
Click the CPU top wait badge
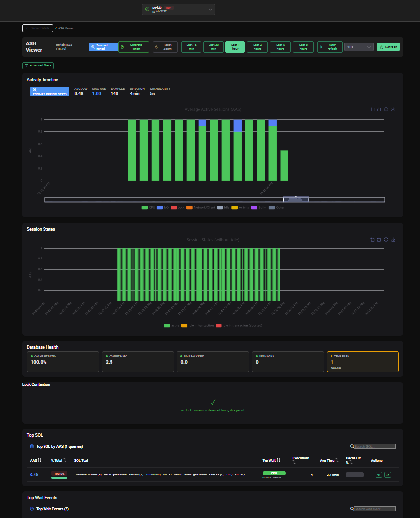click(x=274, y=473)
